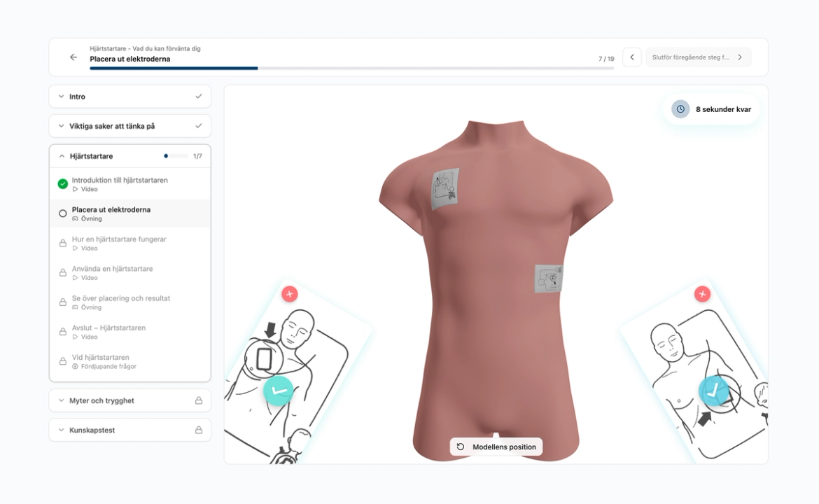
Task: Click the video play icon under 'Introduktion till hjärtstartaren'
Action: 75,189
